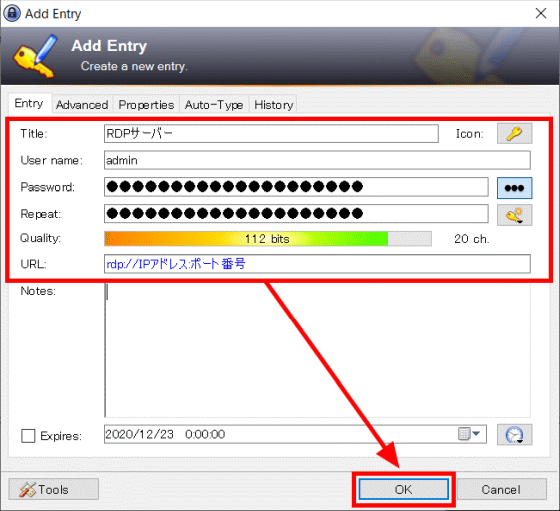Screen dimensions: 560x511
Task: Click the password quality bar showing 112 bits
Action: tap(268, 239)
